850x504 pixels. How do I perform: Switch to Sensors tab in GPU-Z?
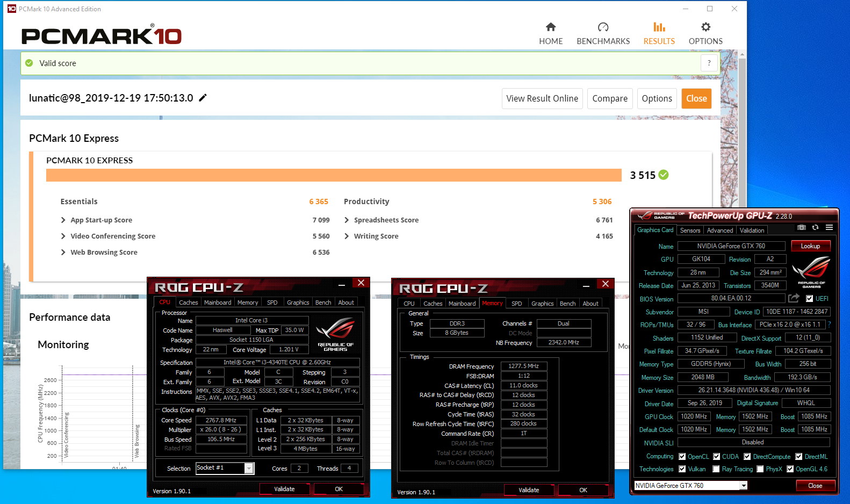[690, 231]
